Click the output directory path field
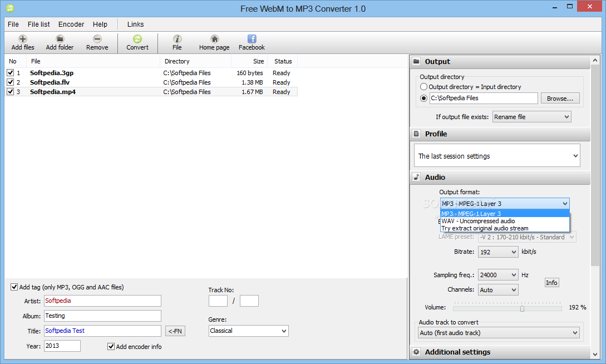This screenshot has height=364, width=606. click(484, 98)
